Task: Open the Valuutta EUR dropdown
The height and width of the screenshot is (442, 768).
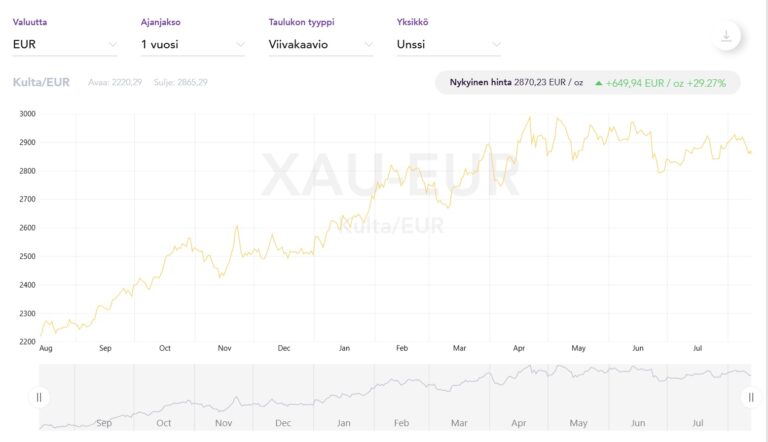Action: coord(65,44)
